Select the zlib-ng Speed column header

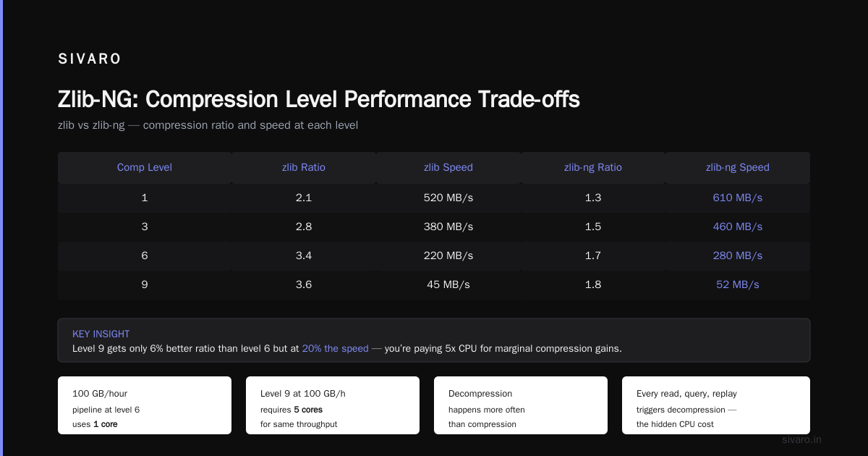[738, 167]
